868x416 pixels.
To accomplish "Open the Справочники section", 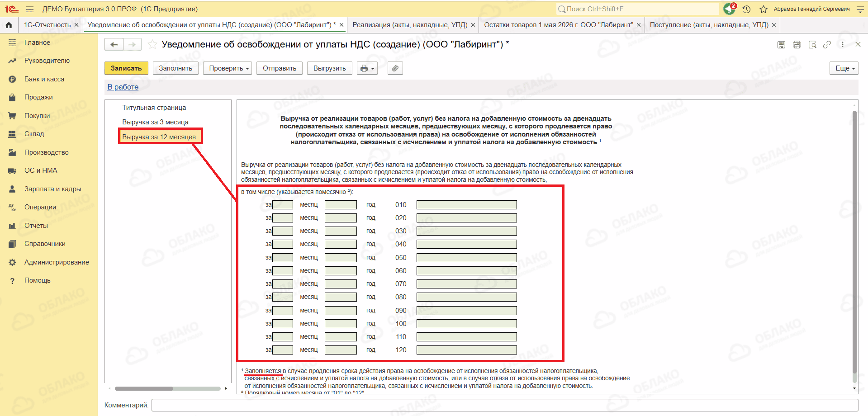I will click(45, 244).
